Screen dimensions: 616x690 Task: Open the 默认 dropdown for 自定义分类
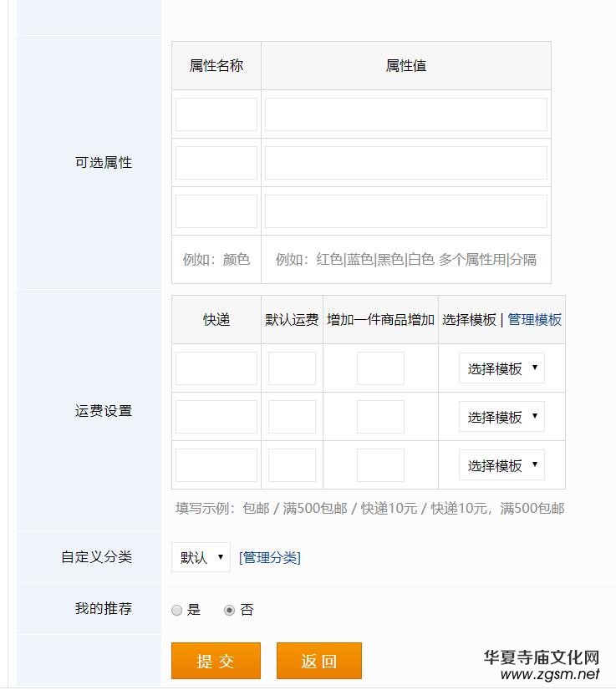[x=201, y=557]
